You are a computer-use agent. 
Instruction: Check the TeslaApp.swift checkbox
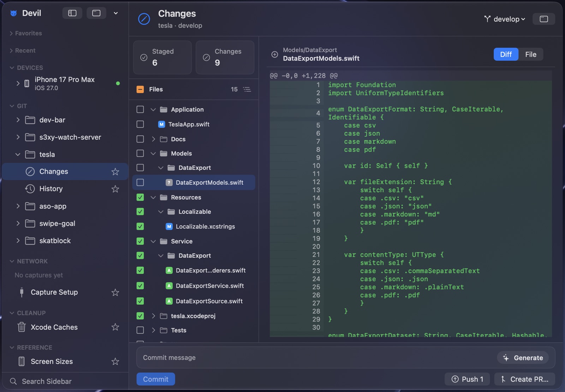coord(140,124)
